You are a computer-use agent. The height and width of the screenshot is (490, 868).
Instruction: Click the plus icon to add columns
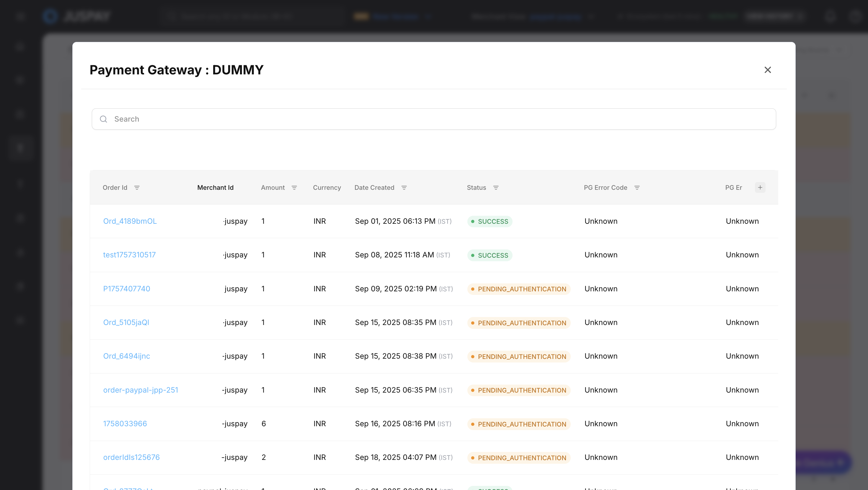(760, 187)
